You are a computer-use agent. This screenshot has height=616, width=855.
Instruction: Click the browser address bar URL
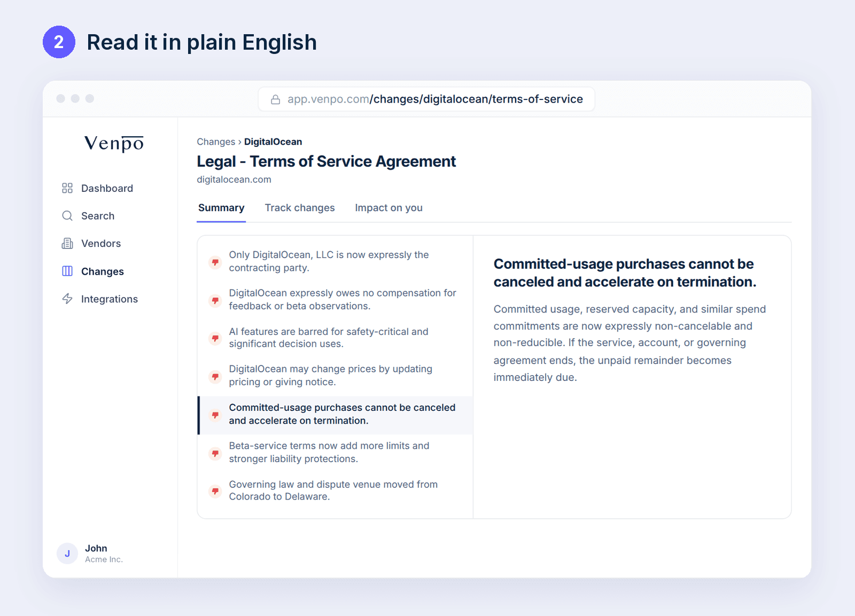tap(426, 99)
